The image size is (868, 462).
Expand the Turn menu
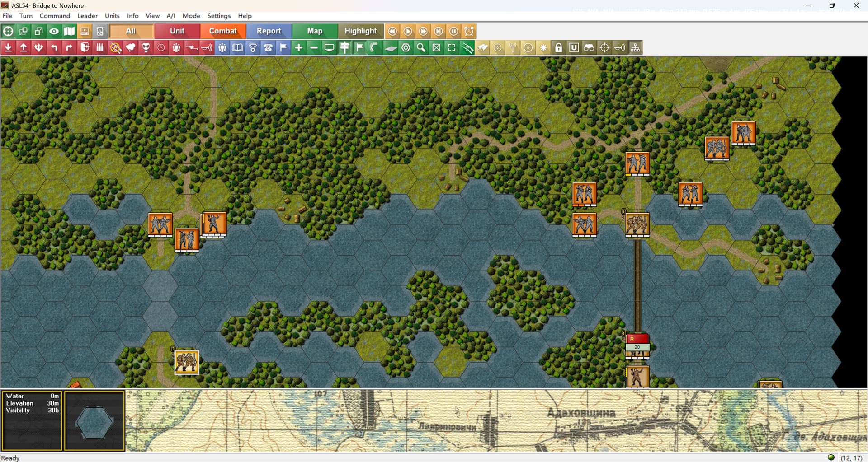click(26, 16)
